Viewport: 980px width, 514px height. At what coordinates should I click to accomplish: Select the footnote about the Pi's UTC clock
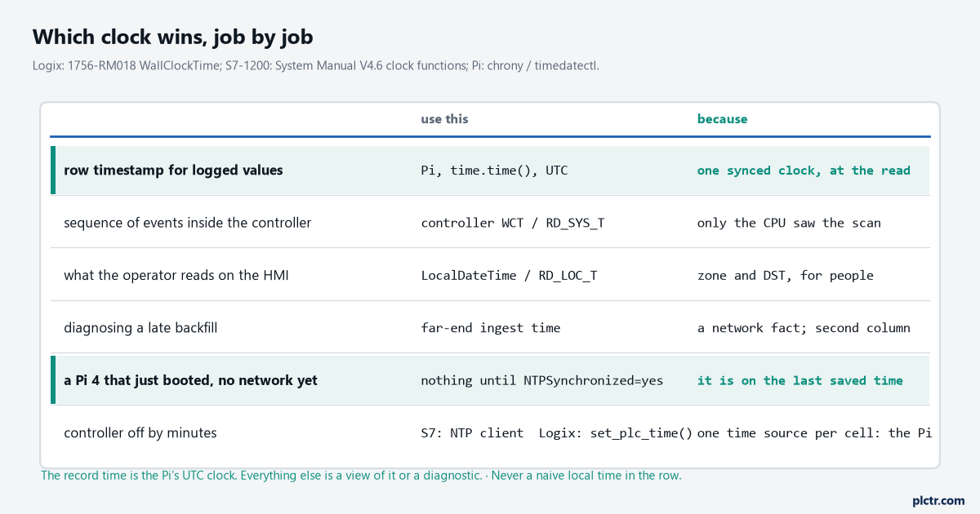[x=361, y=476]
